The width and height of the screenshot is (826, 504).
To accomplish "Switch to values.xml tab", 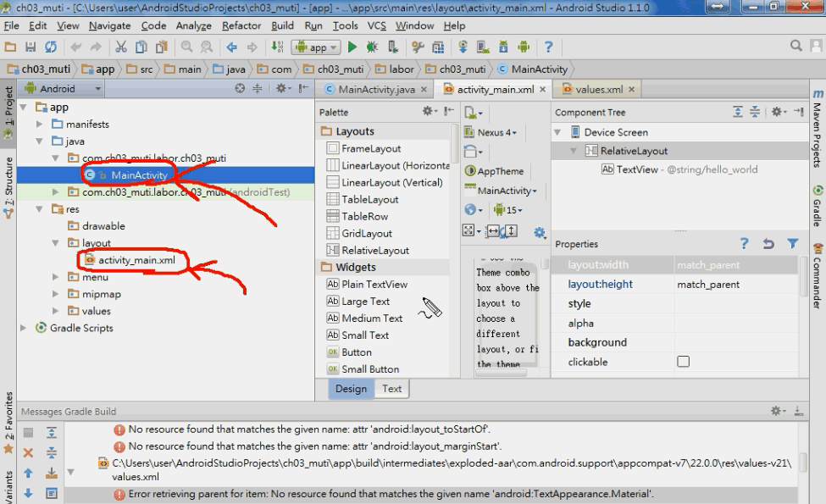I will 598,90.
